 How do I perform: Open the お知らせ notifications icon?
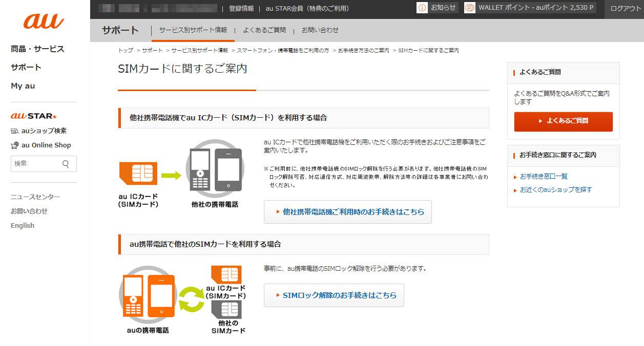422,8
